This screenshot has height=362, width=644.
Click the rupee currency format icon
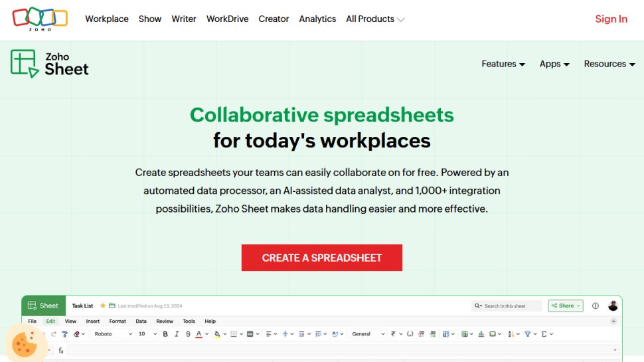(x=393, y=334)
